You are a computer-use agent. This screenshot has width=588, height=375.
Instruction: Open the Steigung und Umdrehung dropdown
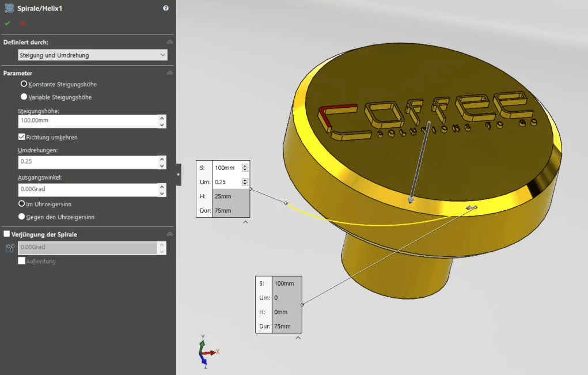click(163, 55)
